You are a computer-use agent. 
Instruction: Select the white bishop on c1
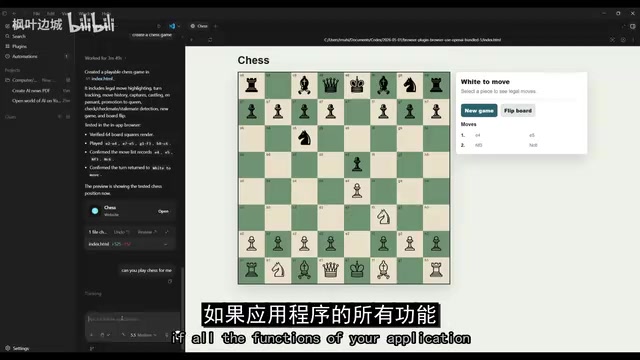click(304, 270)
